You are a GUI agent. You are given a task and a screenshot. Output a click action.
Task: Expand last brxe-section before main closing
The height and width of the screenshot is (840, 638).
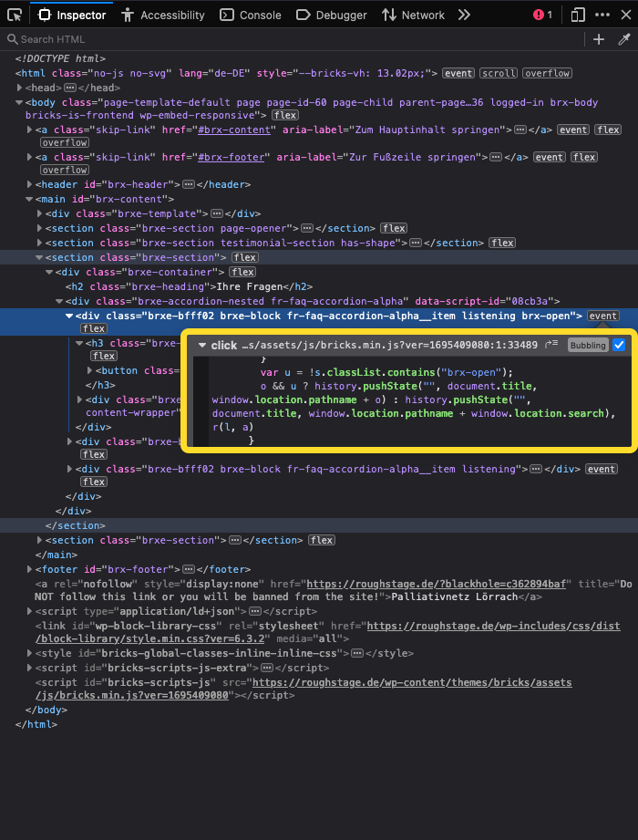pyautogui.click(x=39, y=540)
